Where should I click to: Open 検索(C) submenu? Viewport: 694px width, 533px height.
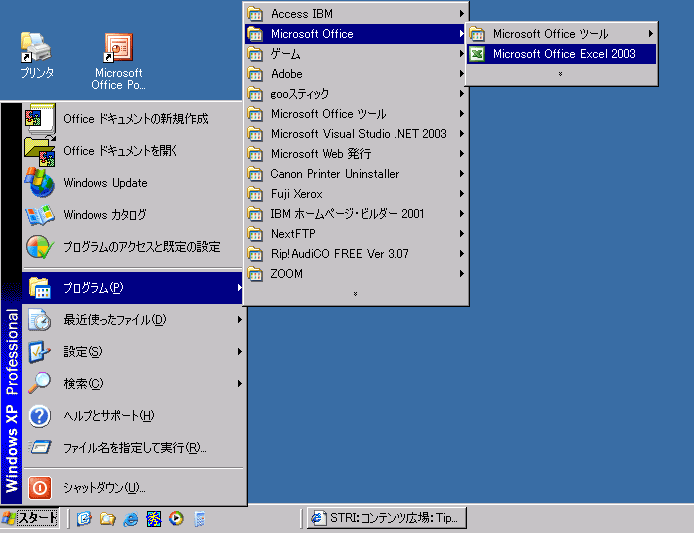click(x=132, y=383)
